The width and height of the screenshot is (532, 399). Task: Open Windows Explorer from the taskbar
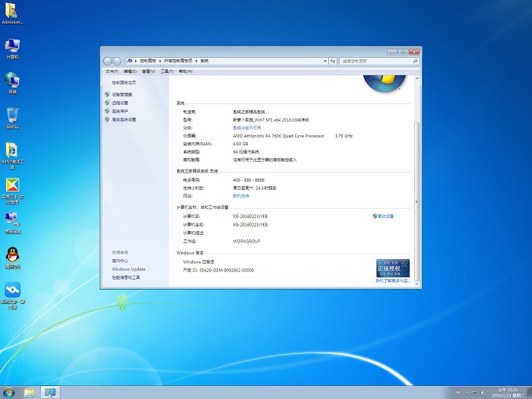click(30, 392)
